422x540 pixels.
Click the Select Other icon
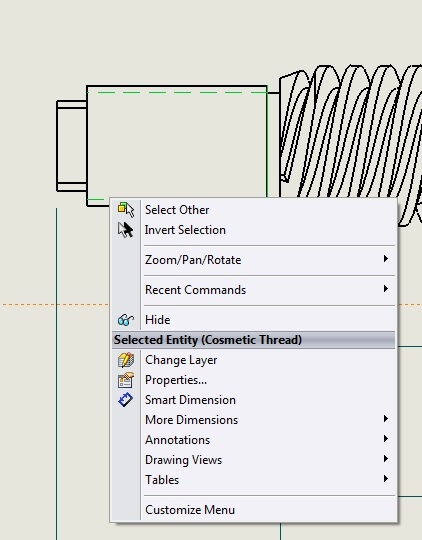126,209
